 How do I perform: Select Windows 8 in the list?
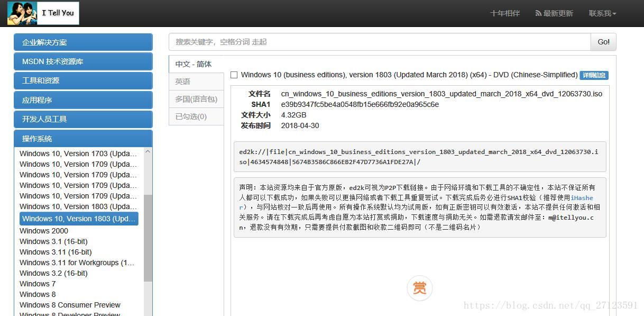pos(38,294)
